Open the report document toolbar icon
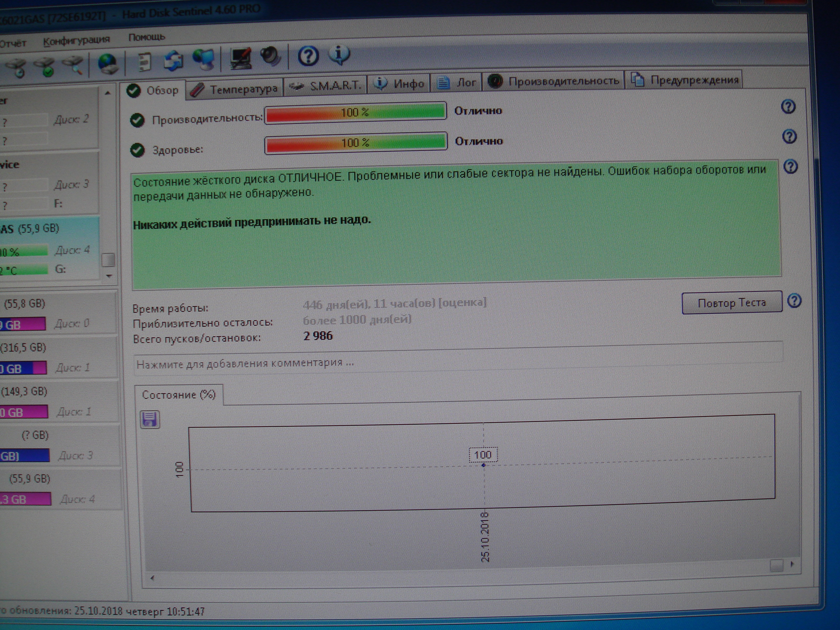Screen dimensions: 840x630 pyautogui.click(x=144, y=62)
